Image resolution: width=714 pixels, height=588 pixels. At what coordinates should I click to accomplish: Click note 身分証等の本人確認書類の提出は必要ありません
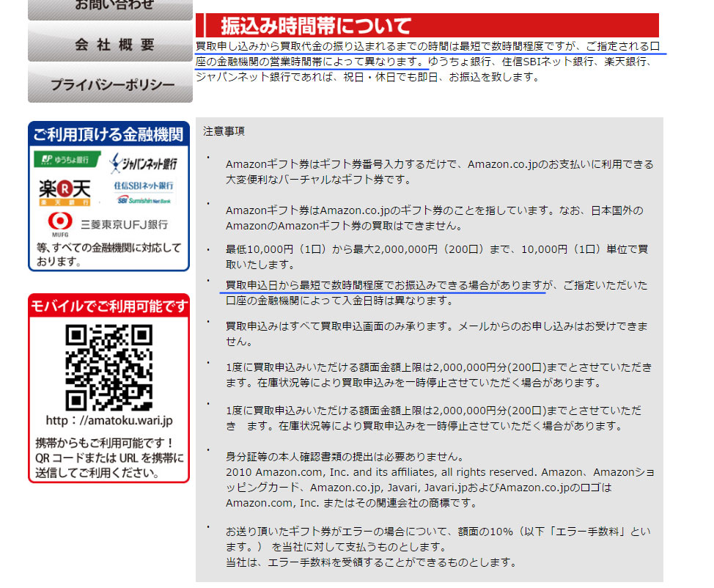(x=345, y=456)
